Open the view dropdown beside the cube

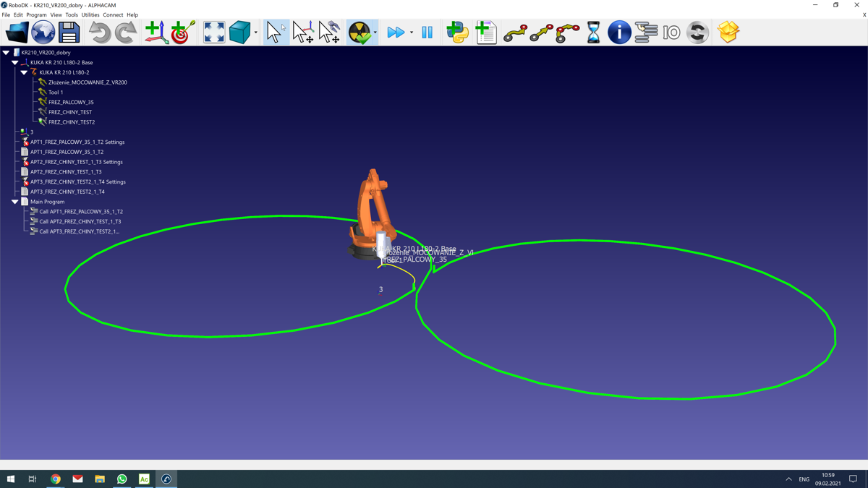click(x=255, y=33)
